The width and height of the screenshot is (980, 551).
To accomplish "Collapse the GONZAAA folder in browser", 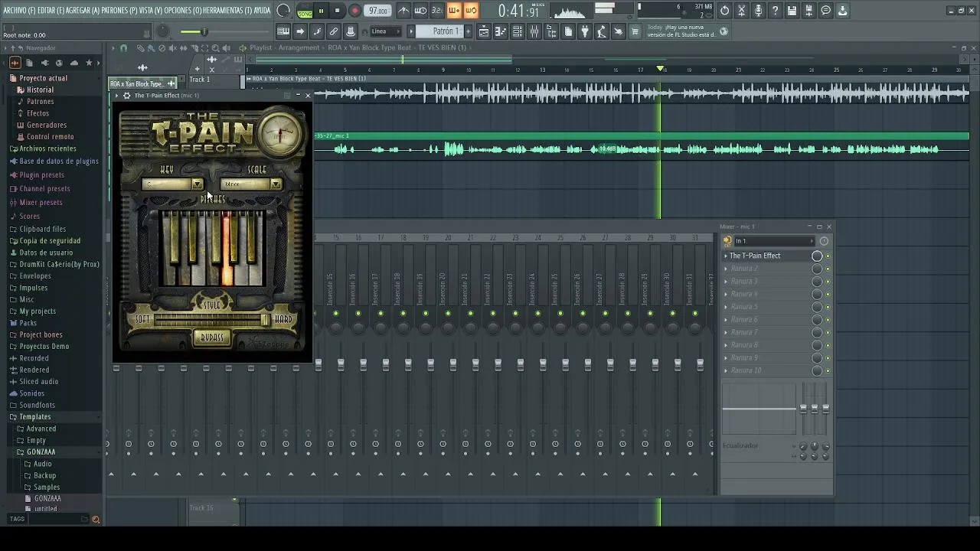I will pyautogui.click(x=41, y=452).
